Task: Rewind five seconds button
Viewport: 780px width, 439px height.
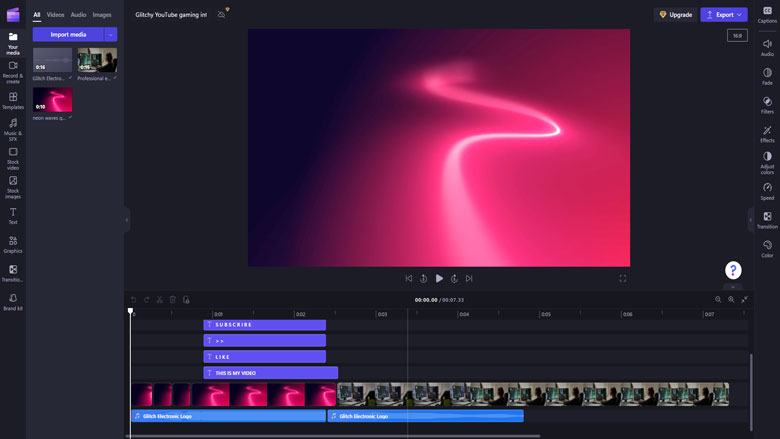Action: 423,278
